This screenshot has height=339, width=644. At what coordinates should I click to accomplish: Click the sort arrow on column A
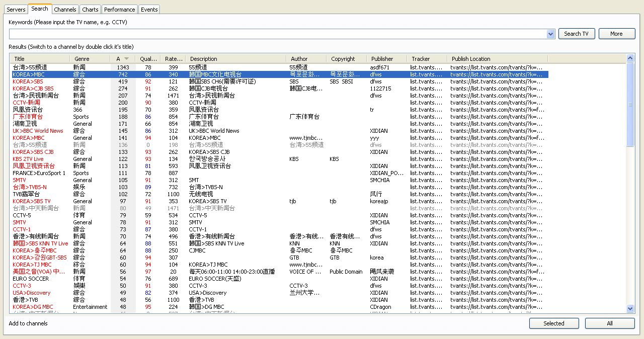(x=126, y=59)
